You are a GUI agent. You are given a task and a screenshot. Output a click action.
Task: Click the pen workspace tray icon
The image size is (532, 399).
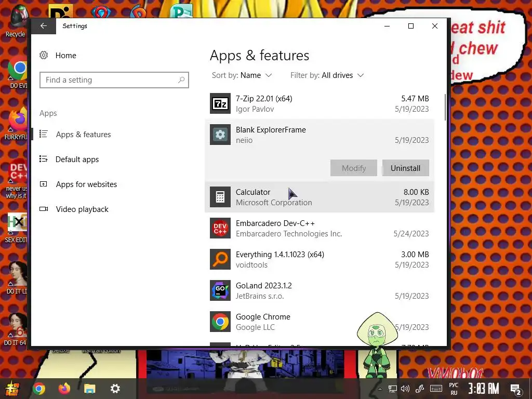point(420,389)
